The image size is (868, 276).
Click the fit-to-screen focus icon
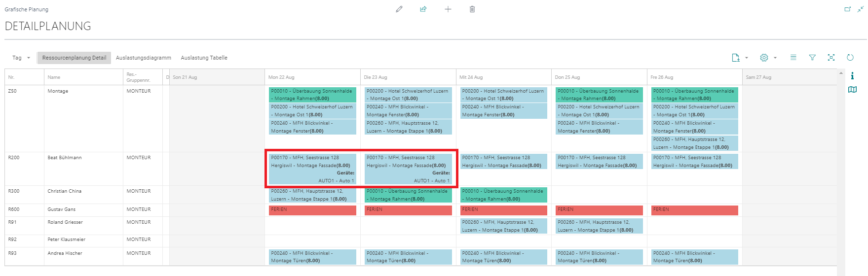coord(831,58)
